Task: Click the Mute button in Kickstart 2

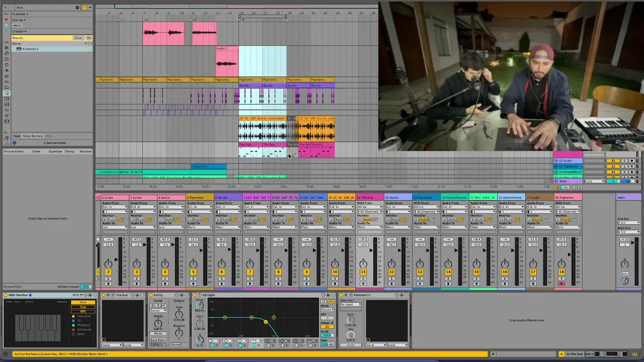Action: click(x=351, y=345)
